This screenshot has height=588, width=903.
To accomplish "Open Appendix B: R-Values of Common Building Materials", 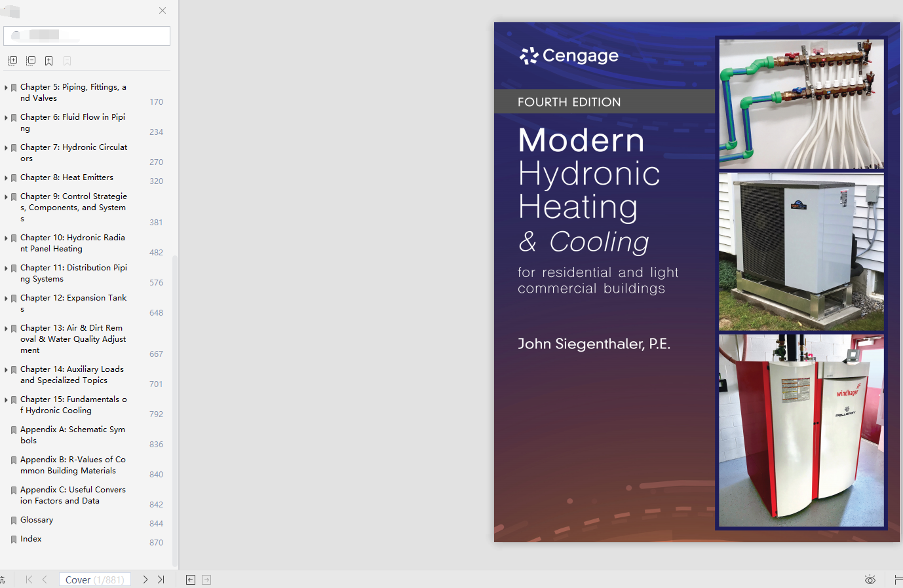I will click(x=73, y=465).
